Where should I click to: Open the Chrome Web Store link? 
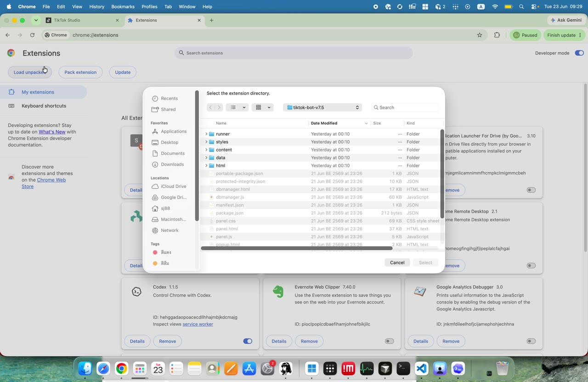click(x=44, y=183)
